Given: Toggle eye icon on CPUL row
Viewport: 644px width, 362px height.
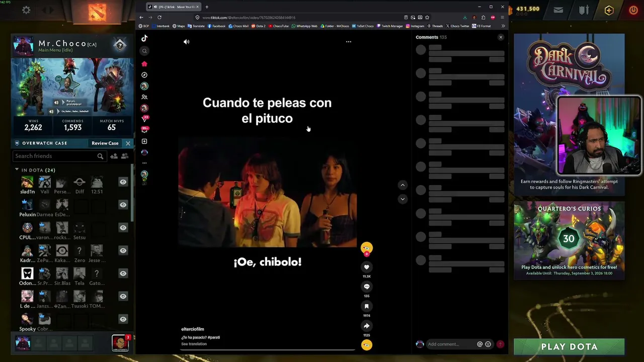Looking at the screenshot, I should [123, 228].
